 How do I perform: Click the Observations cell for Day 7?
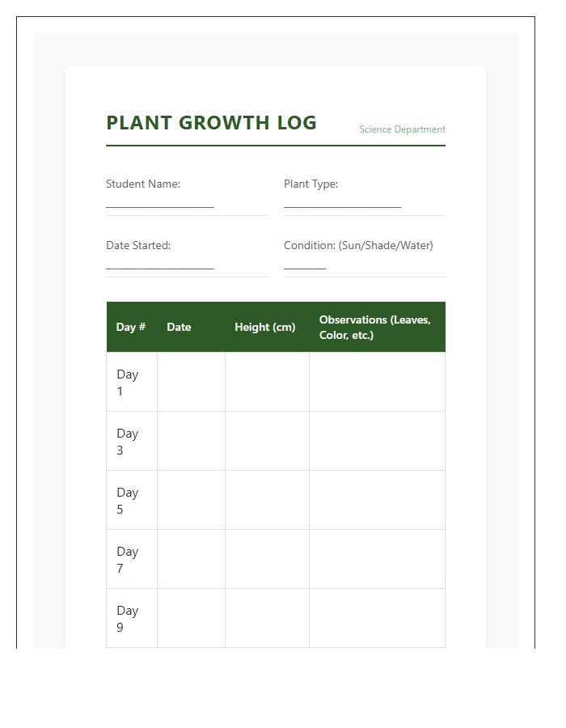377,559
